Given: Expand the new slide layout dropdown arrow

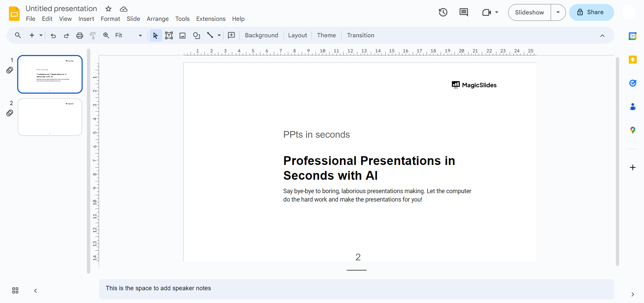Looking at the screenshot, I should point(41,36).
